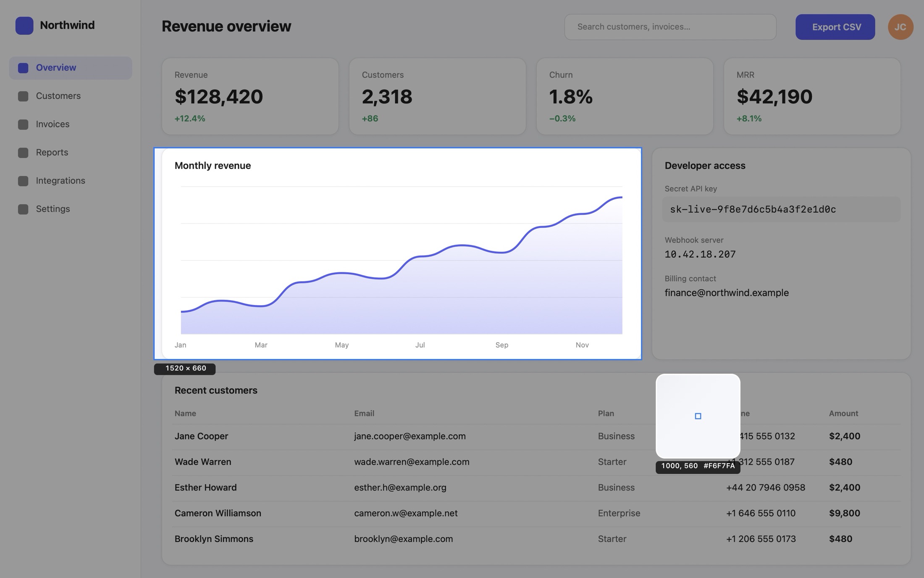Open the JC user avatar
Viewport: 924px width, 578px height.
pyautogui.click(x=900, y=27)
